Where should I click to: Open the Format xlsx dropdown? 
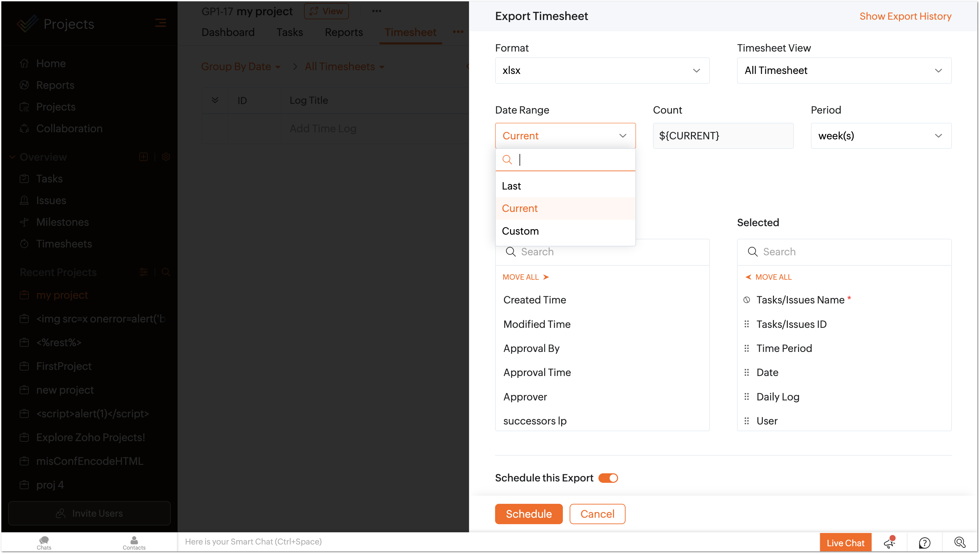point(602,71)
